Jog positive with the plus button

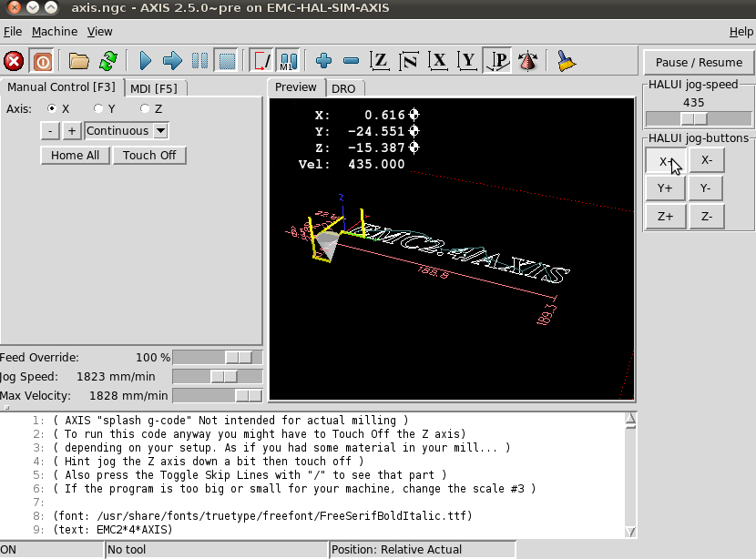[x=71, y=130]
